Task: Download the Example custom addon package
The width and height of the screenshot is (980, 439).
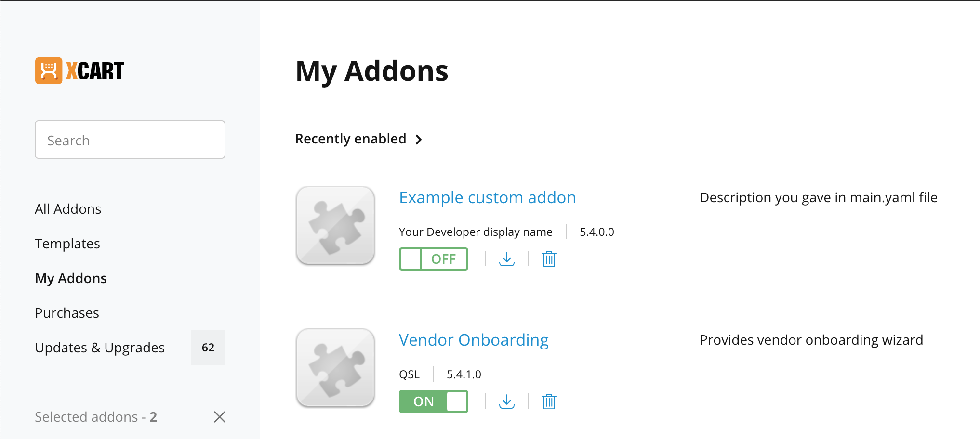Action: tap(507, 259)
